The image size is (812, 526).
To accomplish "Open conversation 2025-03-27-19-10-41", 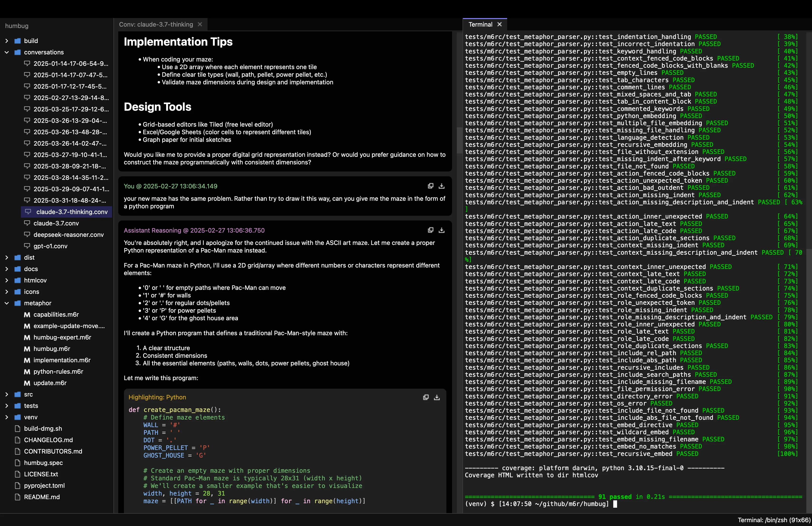I will coord(66,155).
